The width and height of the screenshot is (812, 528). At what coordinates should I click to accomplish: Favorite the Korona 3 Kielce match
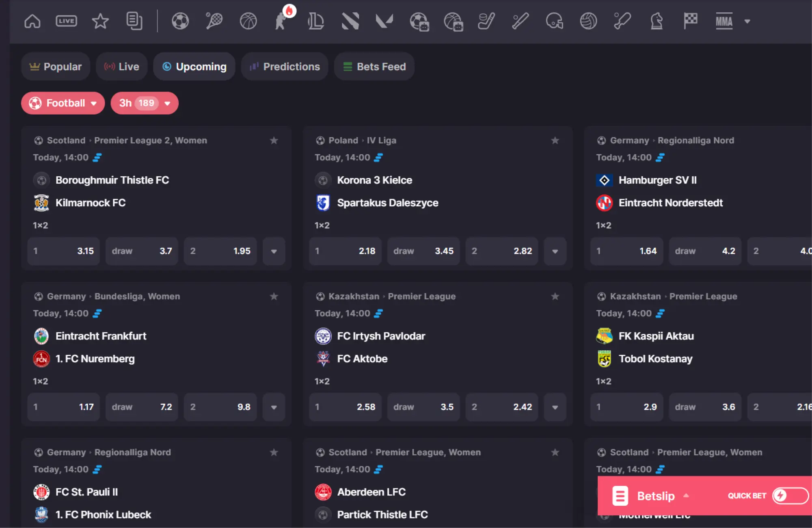(x=555, y=141)
